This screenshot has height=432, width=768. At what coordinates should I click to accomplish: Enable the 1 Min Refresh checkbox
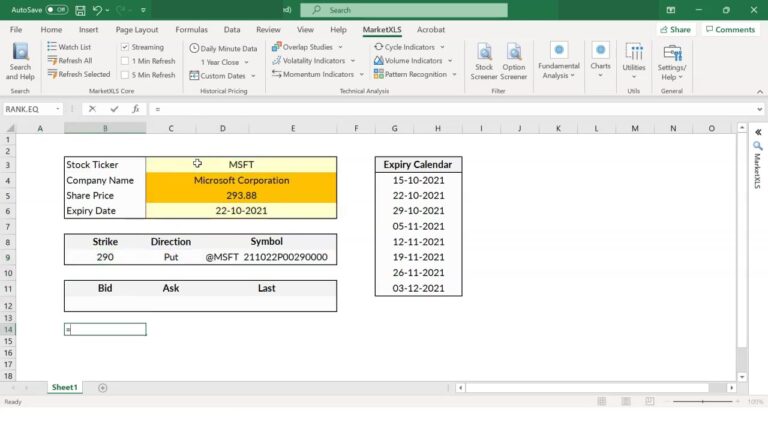(125, 61)
